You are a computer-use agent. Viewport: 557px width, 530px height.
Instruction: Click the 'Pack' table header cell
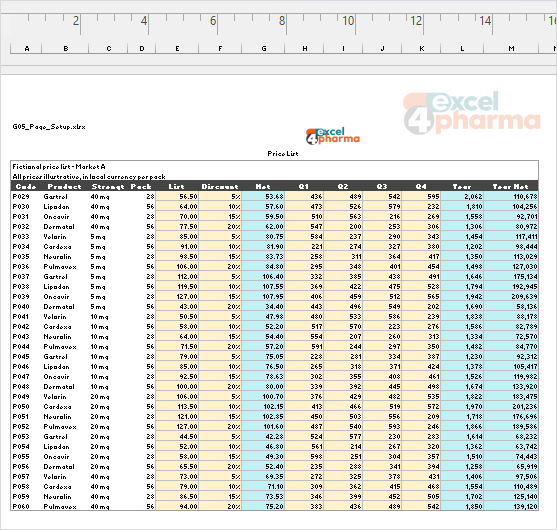141,186
